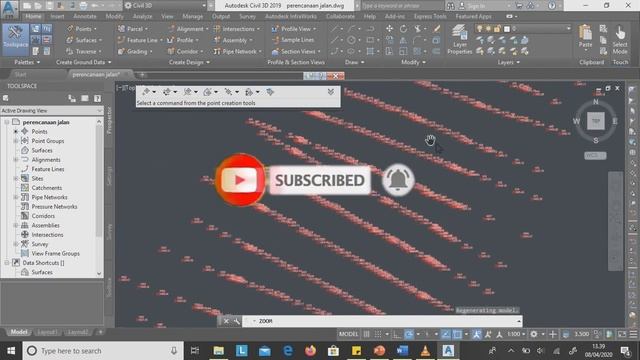This screenshot has height=360, width=640.
Task: Open the Profile View button
Action: pyautogui.click(x=294, y=29)
